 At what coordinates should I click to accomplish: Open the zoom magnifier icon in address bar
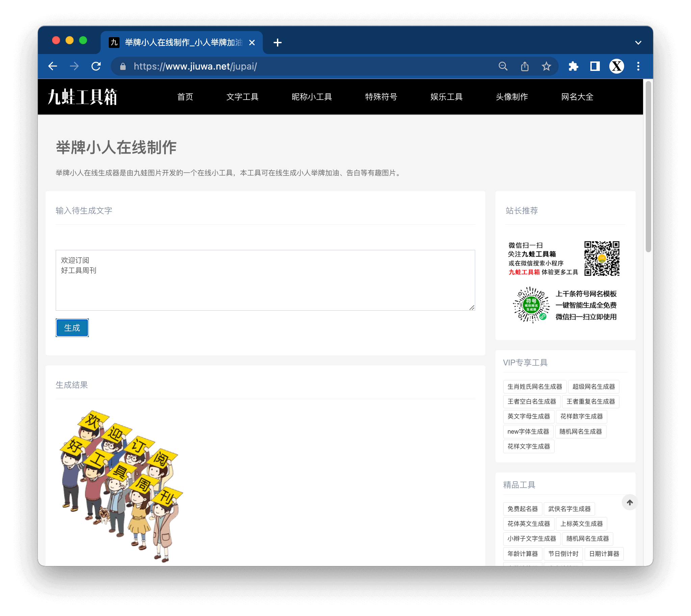(503, 66)
